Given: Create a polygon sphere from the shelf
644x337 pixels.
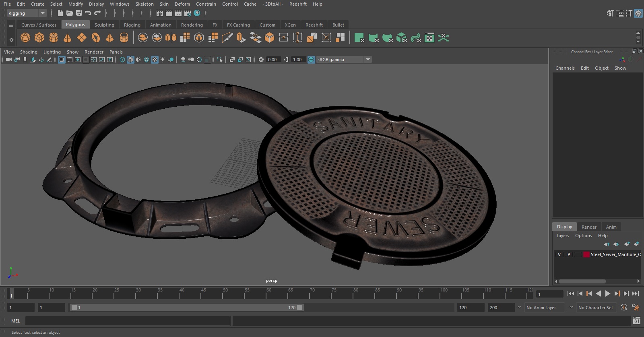Looking at the screenshot, I should 25,38.
